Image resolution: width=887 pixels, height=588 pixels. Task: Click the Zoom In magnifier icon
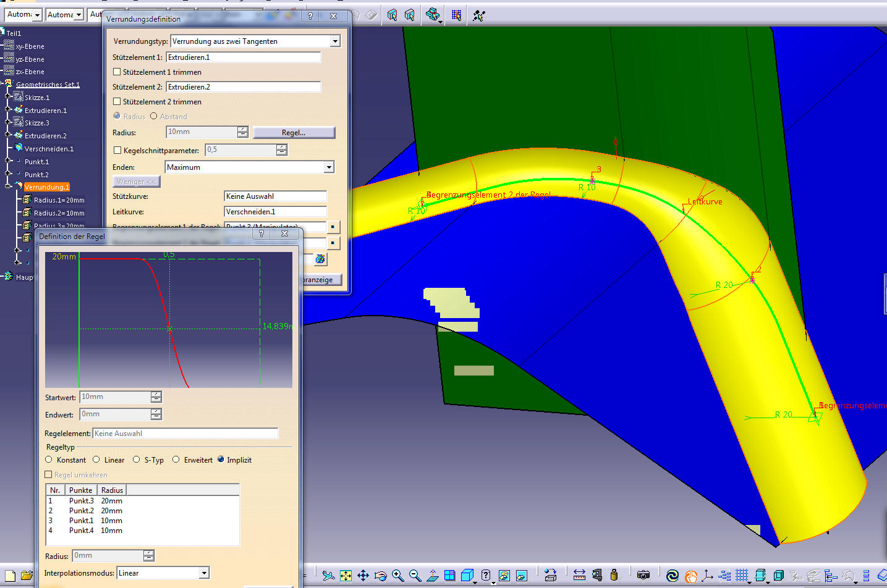(397, 576)
